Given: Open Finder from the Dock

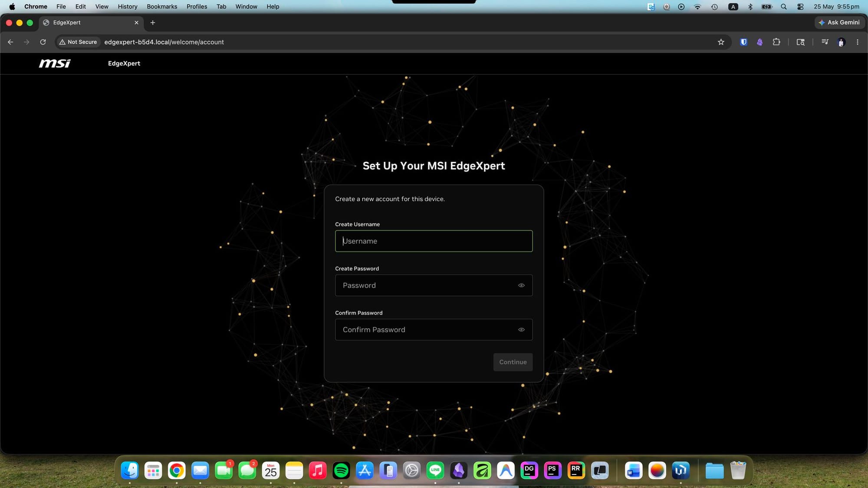Looking at the screenshot, I should (x=130, y=471).
